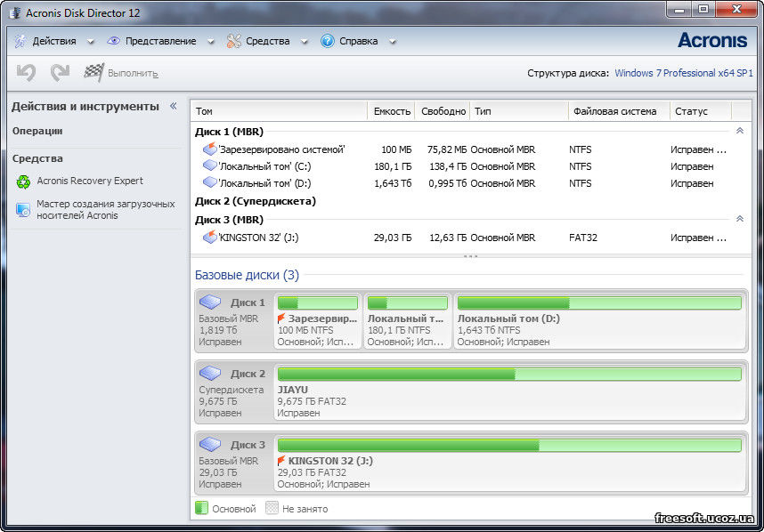This screenshot has width=764, height=532.
Task: Click the JIAYU usage bar
Action: pos(509,374)
